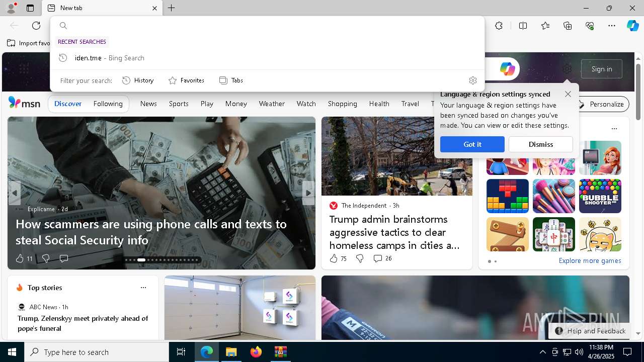The image size is (644, 362).
Task: Click the Personalize button
Action: coord(602,104)
